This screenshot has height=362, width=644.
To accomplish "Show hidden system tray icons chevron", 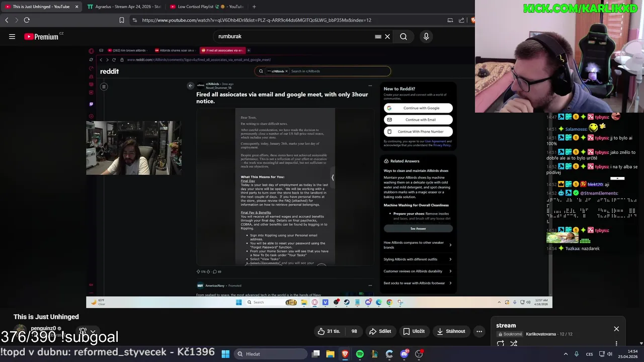I will pos(566,354).
